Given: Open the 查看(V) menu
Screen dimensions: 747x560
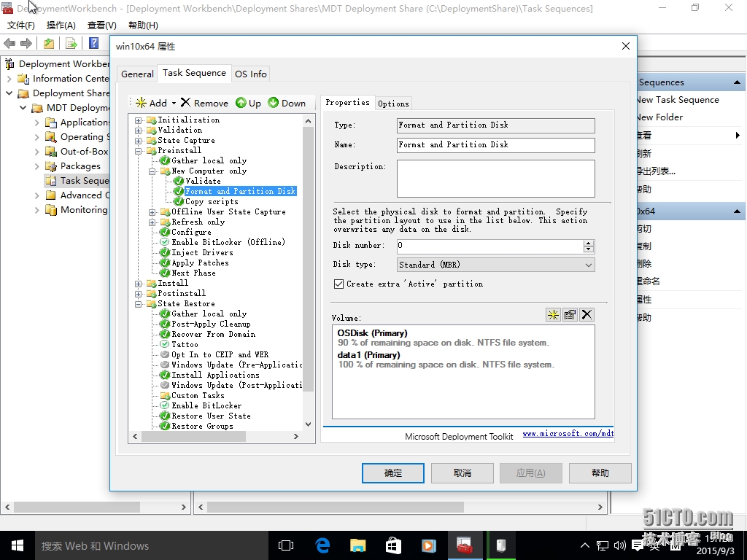Looking at the screenshot, I should [102, 26].
